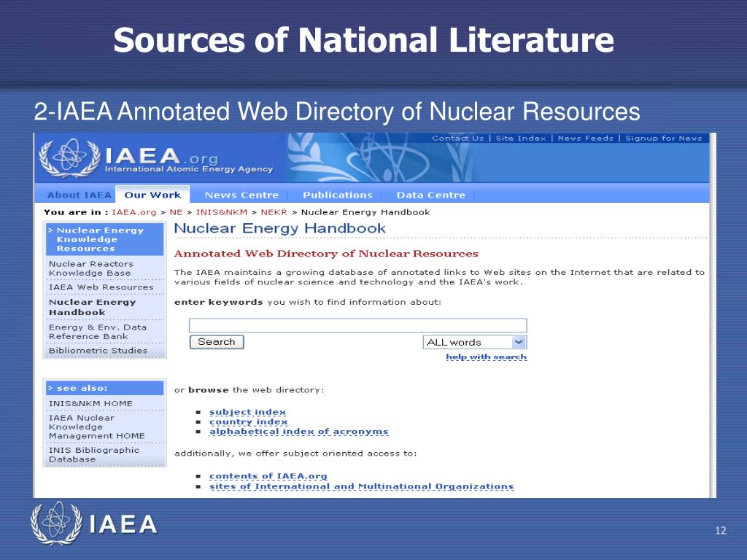Open Energy & Env. Data Reference Bank
The width and height of the screenshot is (747, 560).
pyautogui.click(x=98, y=332)
